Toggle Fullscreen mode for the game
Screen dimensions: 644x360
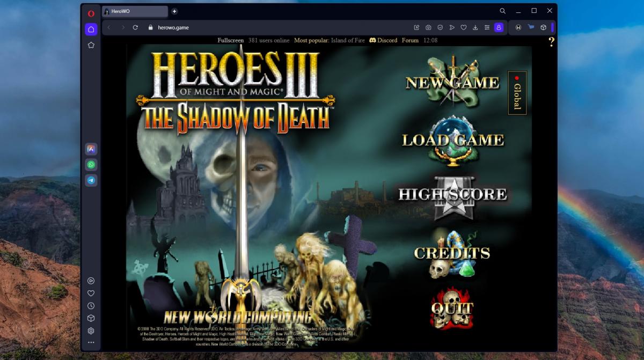[x=231, y=40]
